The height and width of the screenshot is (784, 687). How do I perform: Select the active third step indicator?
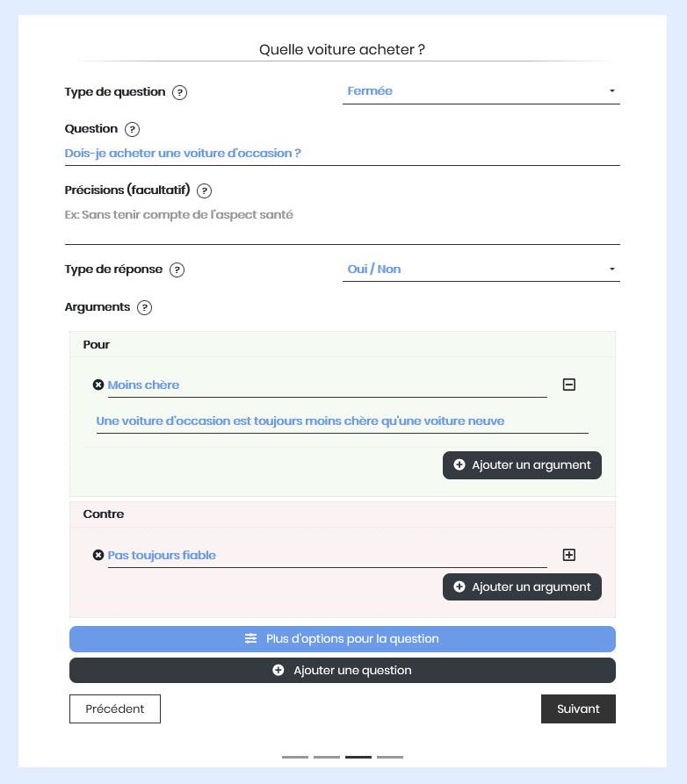(358, 757)
